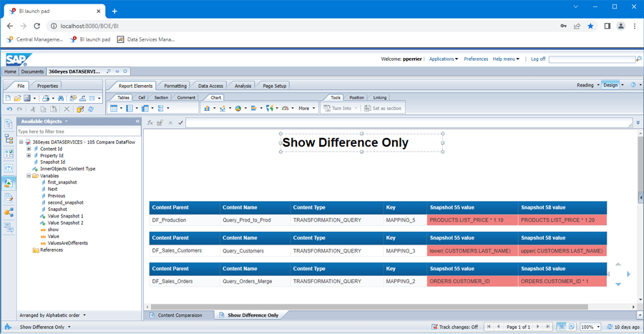Image resolution: width=644 pixels, height=334 pixels.
Task: Click the New document icon
Action: (x=8, y=99)
